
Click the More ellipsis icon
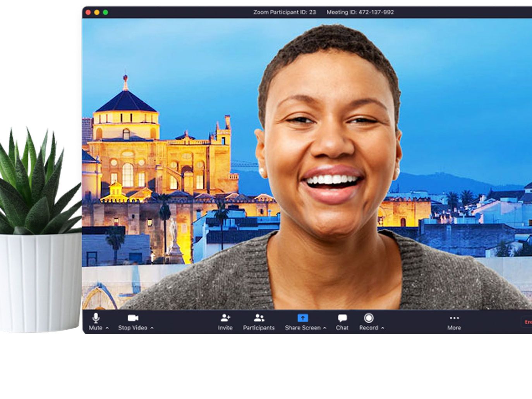pos(453,319)
